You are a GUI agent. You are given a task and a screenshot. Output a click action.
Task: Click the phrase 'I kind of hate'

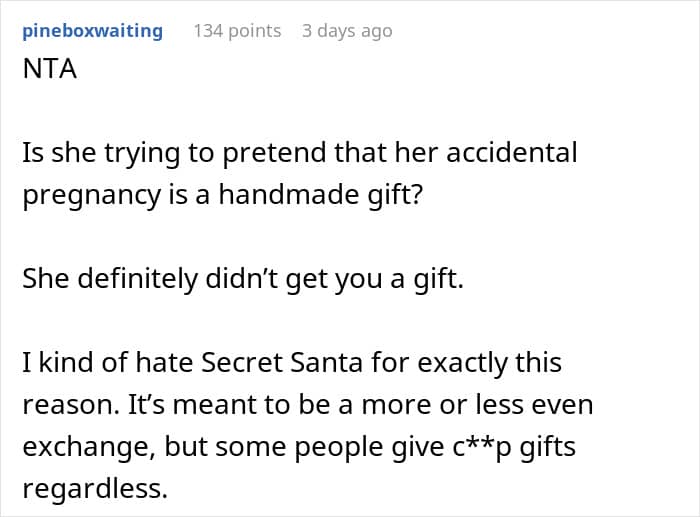tap(93, 364)
